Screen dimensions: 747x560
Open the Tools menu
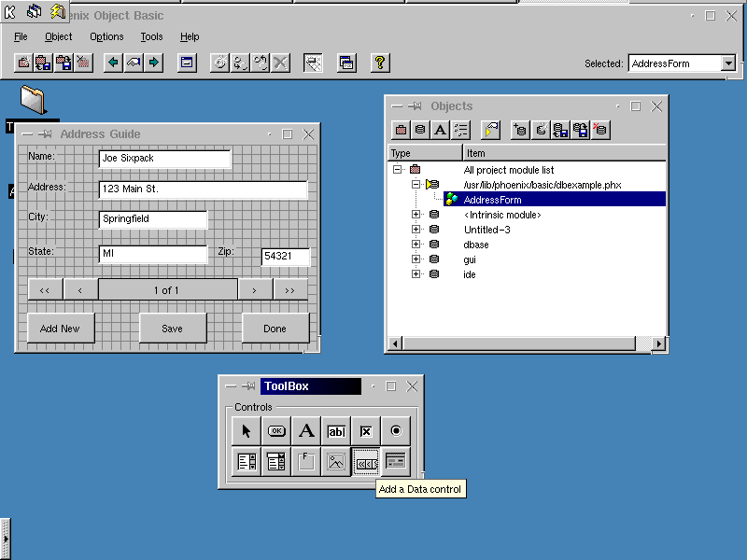151,36
